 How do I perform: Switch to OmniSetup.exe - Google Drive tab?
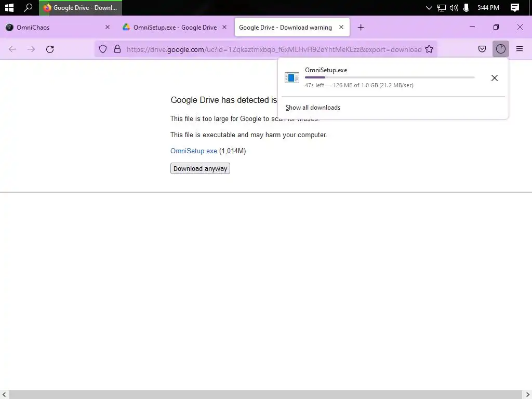point(175,27)
